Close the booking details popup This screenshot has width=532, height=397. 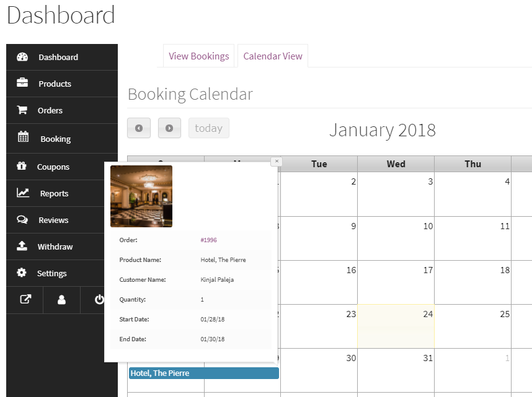pyautogui.click(x=277, y=161)
